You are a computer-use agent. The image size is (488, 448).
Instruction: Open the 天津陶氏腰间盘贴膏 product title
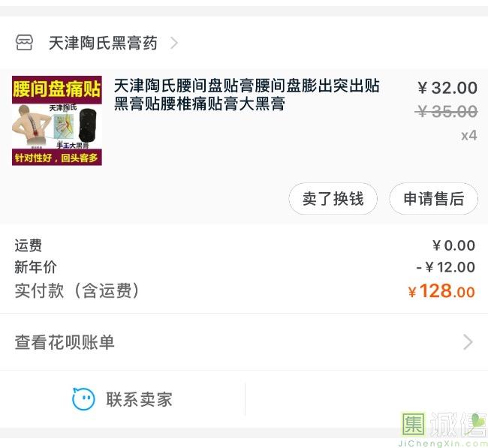point(246,95)
